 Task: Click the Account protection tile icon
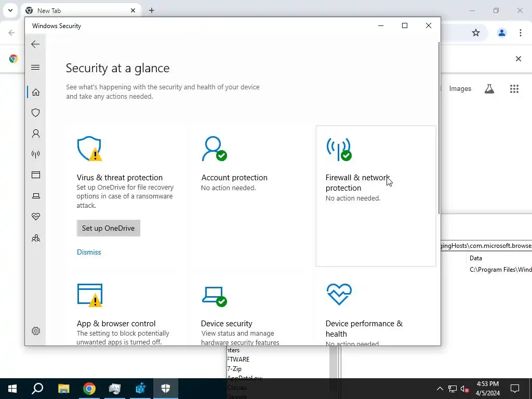coord(214,149)
